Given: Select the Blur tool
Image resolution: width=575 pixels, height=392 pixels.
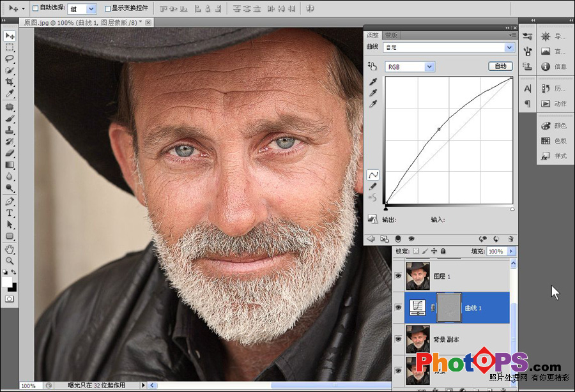Looking at the screenshot, I should click(x=10, y=176).
